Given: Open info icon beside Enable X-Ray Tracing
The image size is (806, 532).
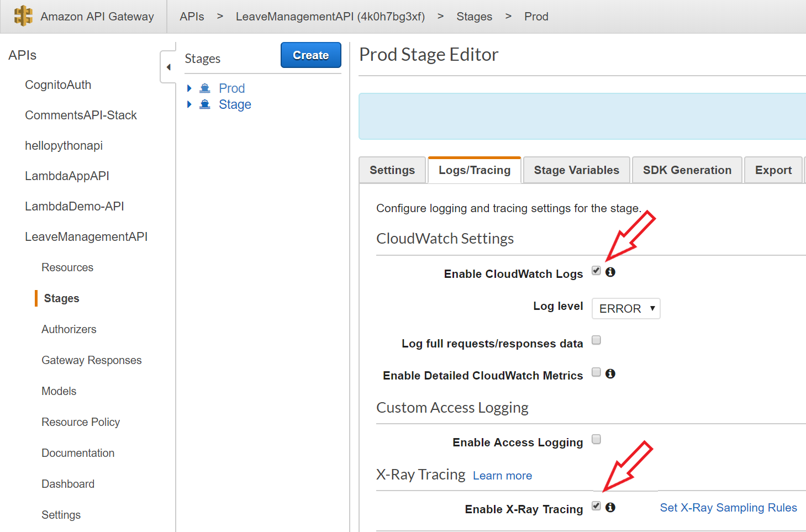Looking at the screenshot, I should pyautogui.click(x=610, y=507).
